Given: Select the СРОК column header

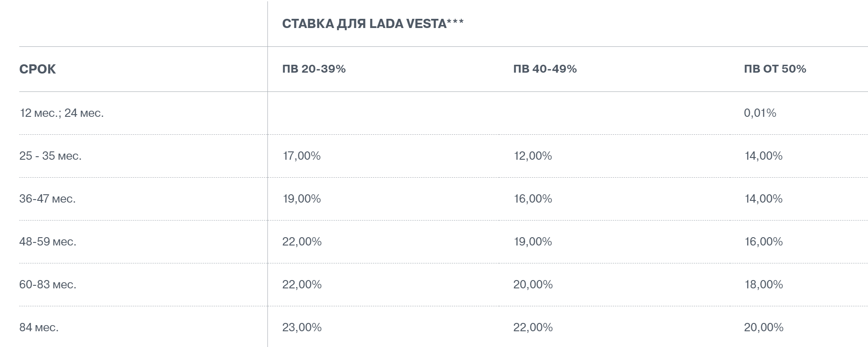Looking at the screenshot, I should [38, 69].
